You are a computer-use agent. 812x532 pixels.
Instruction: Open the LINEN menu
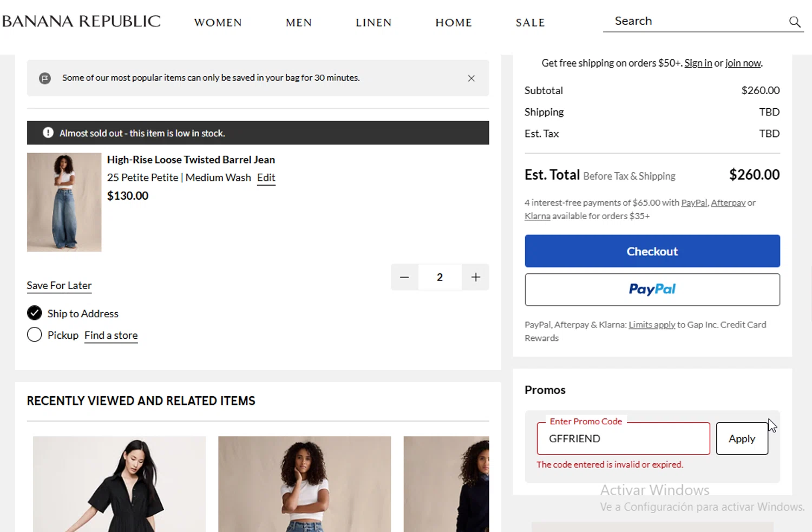coord(374,22)
